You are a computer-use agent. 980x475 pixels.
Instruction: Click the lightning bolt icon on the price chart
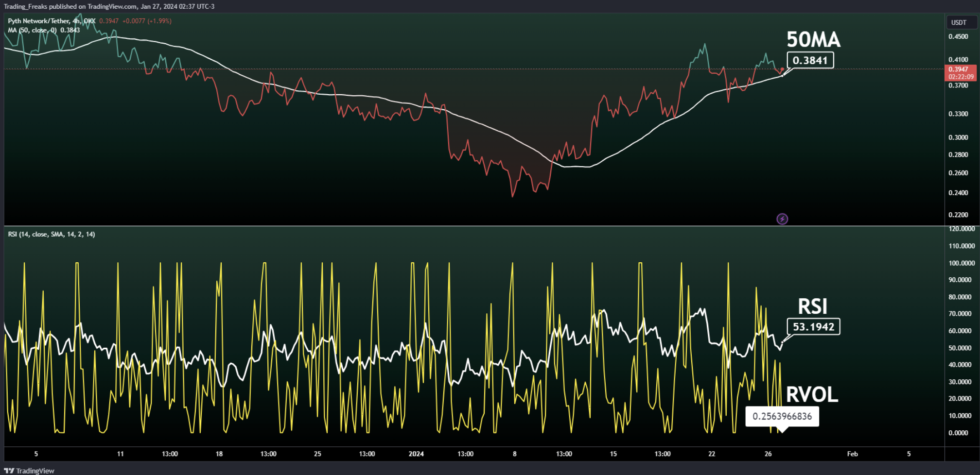point(782,219)
